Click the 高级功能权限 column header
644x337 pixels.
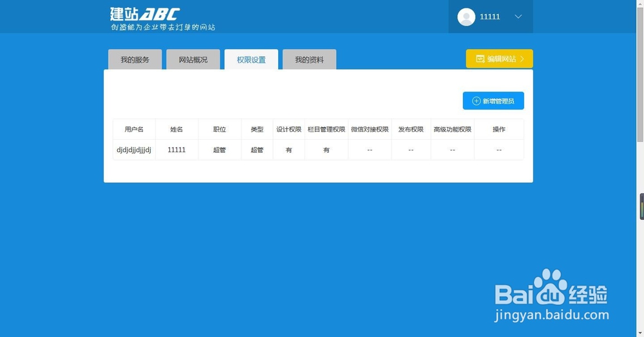point(452,129)
